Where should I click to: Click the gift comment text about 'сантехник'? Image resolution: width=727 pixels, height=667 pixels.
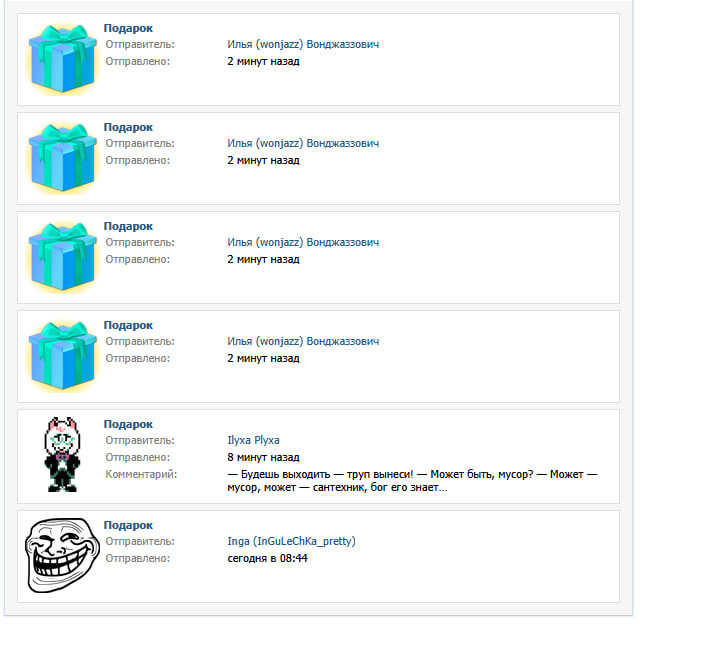412,481
